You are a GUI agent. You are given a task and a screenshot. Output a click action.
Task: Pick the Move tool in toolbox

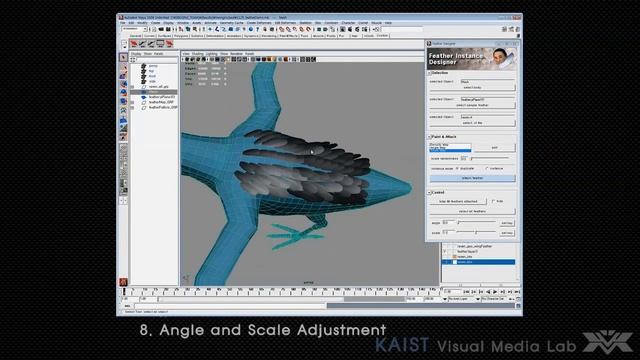click(x=123, y=84)
